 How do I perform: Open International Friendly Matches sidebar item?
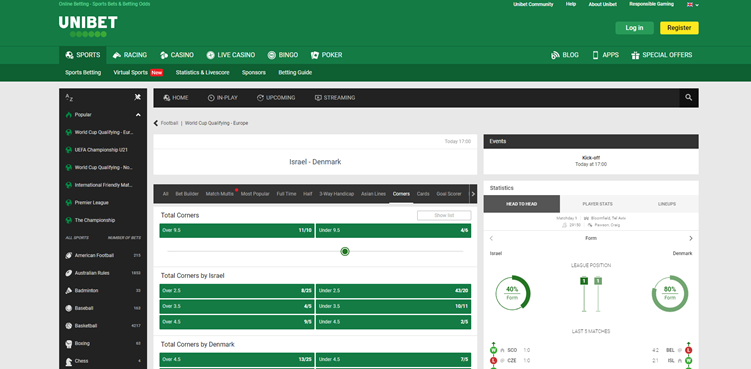[103, 185]
